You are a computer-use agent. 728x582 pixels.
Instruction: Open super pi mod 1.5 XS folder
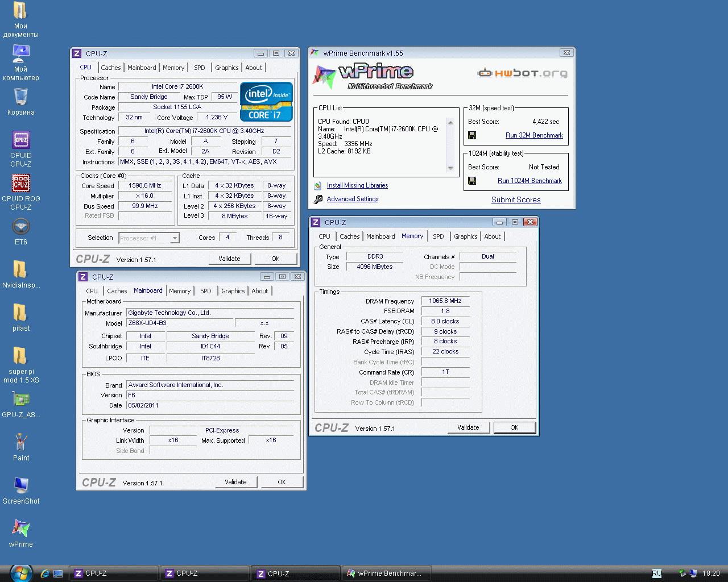(x=20, y=365)
